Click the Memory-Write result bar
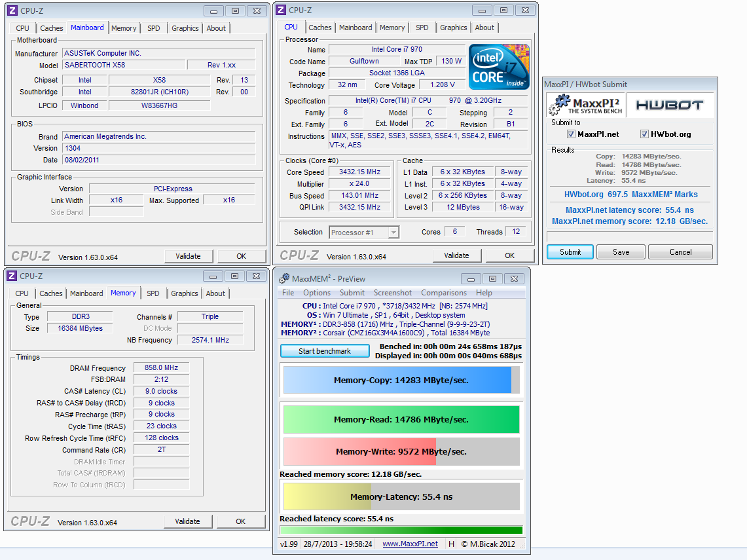 pyautogui.click(x=401, y=451)
